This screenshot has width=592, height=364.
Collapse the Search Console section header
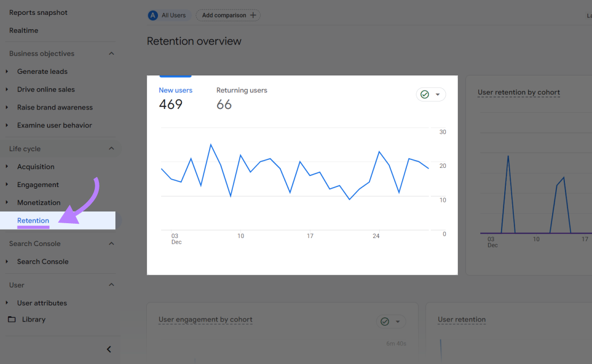111,244
